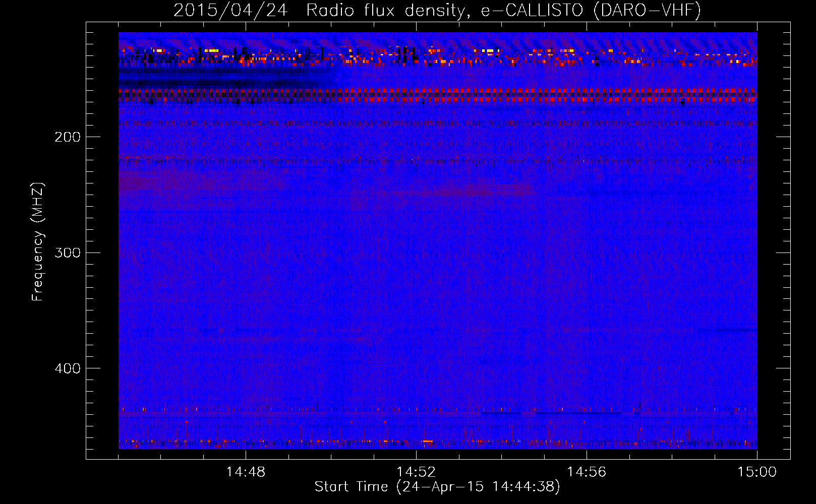Select the "300" frequency tick label

pyautogui.click(x=68, y=253)
